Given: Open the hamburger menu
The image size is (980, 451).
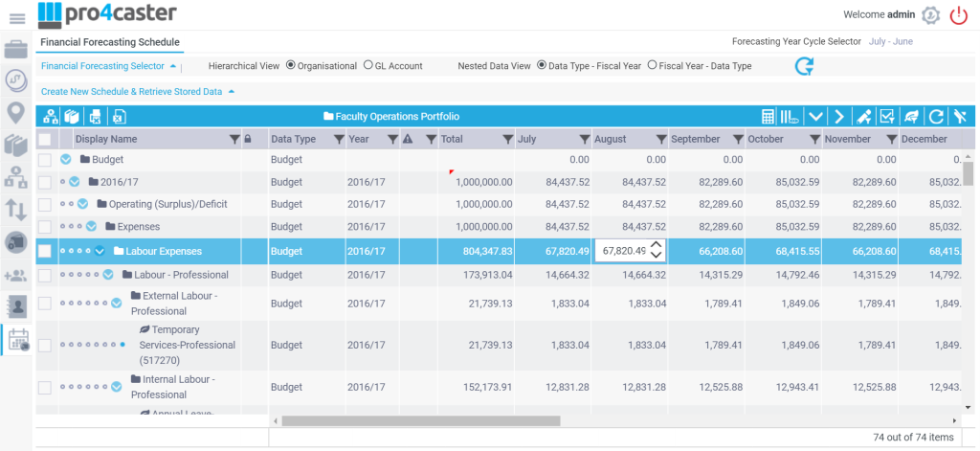Looking at the screenshot, I should pyautogui.click(x=17, y=19).
